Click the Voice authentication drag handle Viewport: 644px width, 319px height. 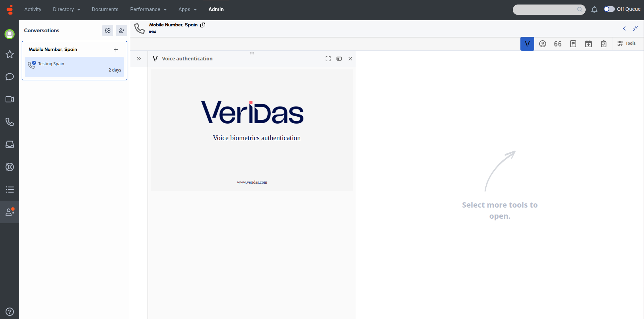pos(252,53)
